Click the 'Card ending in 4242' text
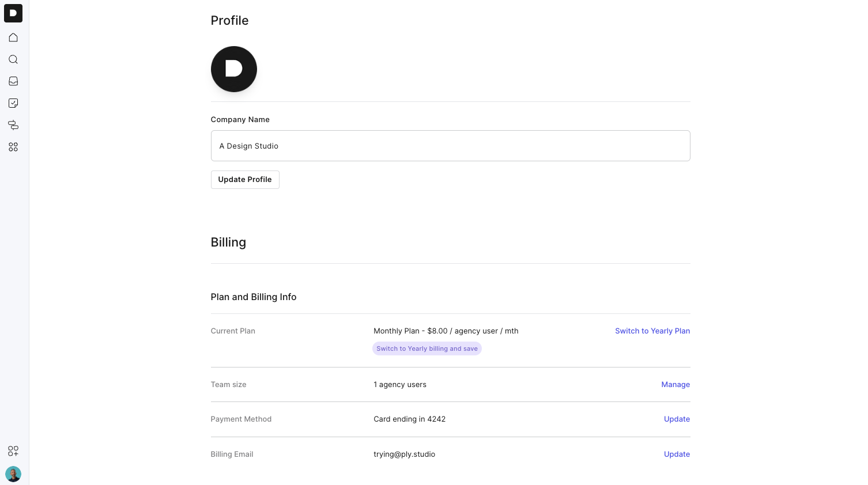 pos(409,419)
